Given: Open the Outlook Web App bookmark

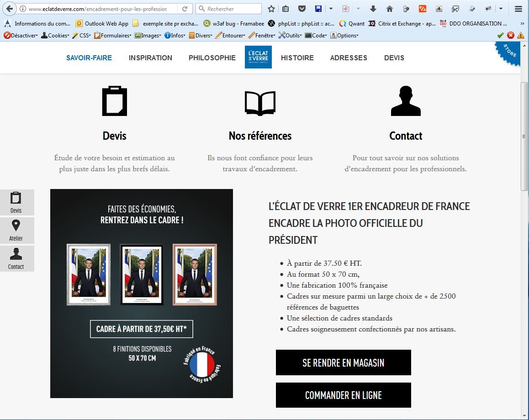Looking at the screenshot, I should (102, 23).
